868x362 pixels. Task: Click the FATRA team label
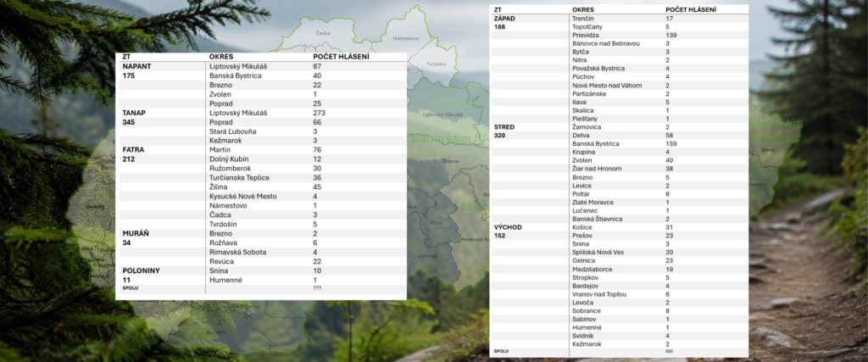click(134, 150)
